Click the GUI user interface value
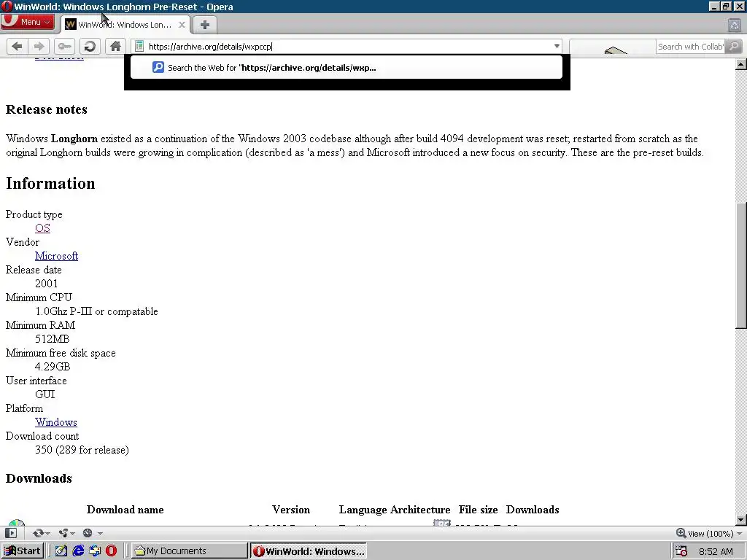This screenshot has width=747, height=560. pos(44,394)
